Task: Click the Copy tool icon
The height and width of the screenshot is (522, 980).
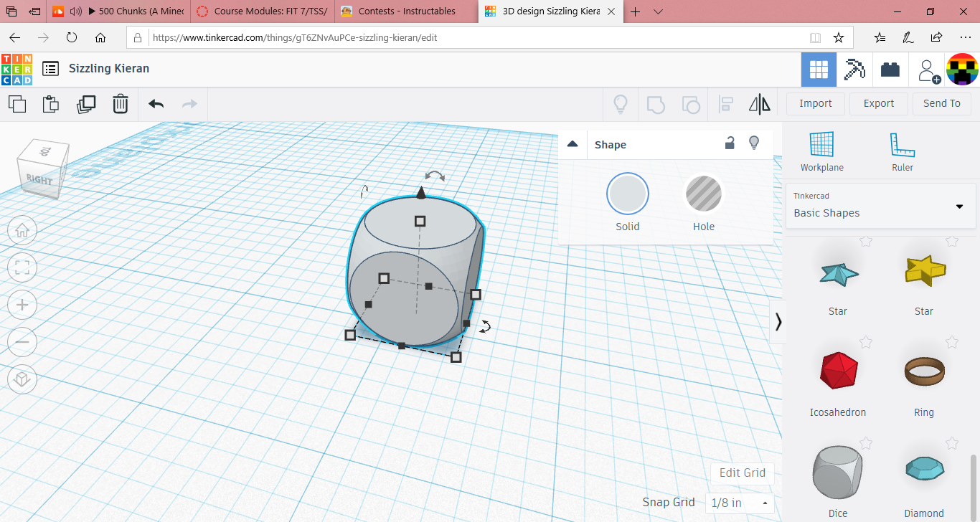Action: coord(17,104)
